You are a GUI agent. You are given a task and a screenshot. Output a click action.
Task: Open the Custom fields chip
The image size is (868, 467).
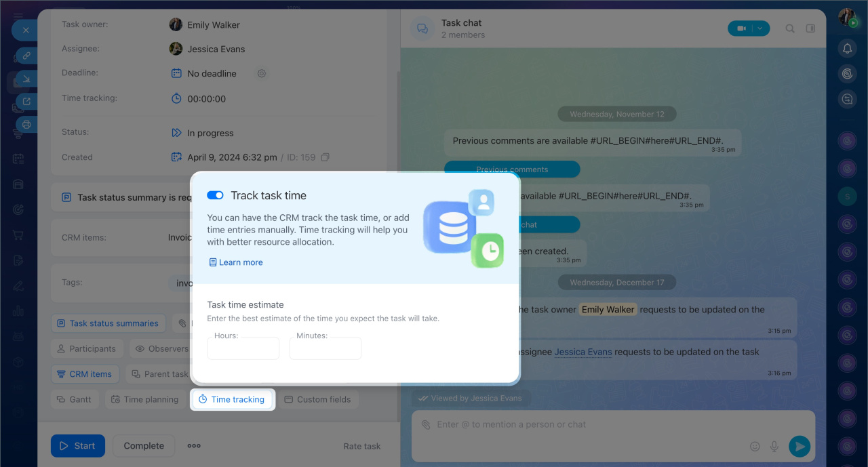click(x=317, y=399)
